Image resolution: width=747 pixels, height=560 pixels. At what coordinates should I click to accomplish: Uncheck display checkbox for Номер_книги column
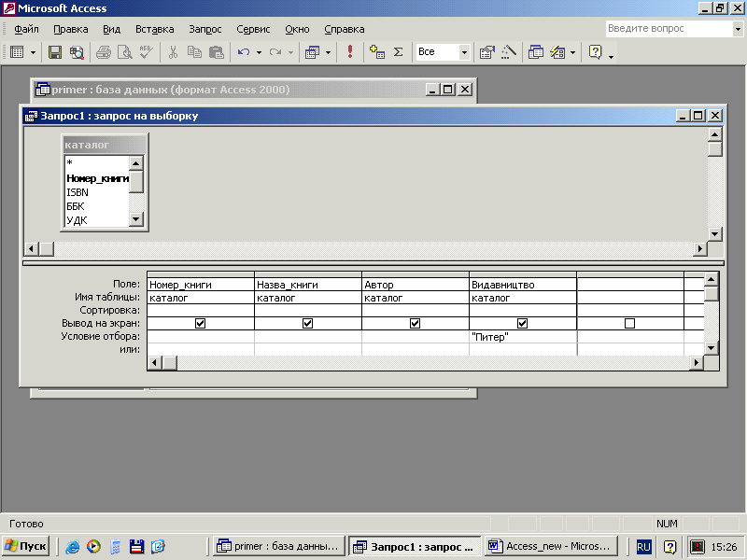coord(200,323)
